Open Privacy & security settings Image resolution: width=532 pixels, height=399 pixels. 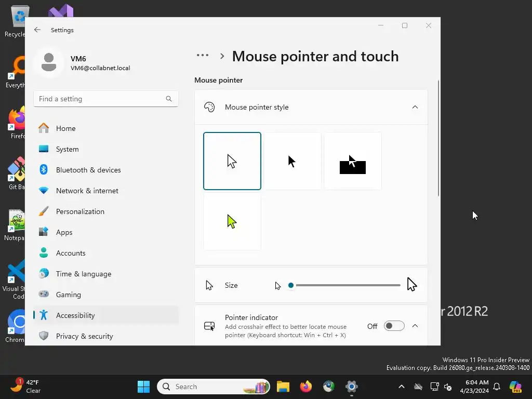[x=106, y=336]
